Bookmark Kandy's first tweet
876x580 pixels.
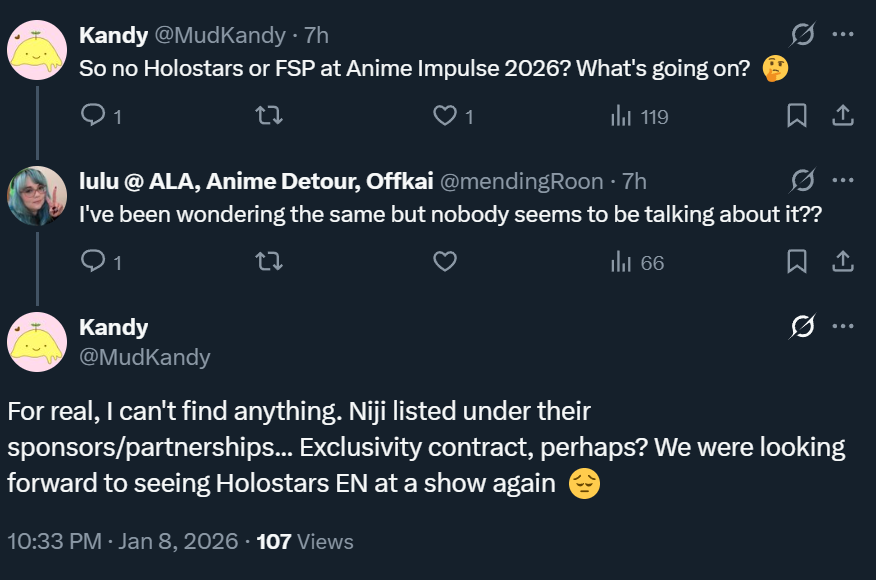797,117
